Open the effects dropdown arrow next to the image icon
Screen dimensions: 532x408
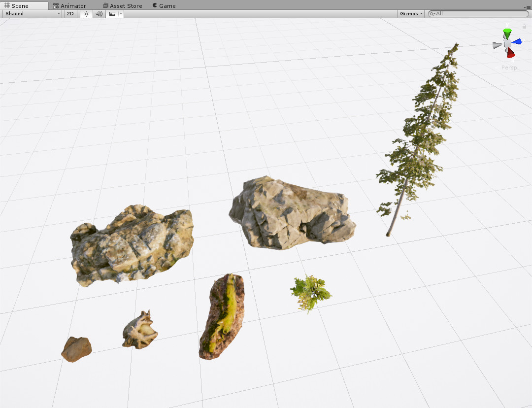pyautogui.click(x=121, y=13)
